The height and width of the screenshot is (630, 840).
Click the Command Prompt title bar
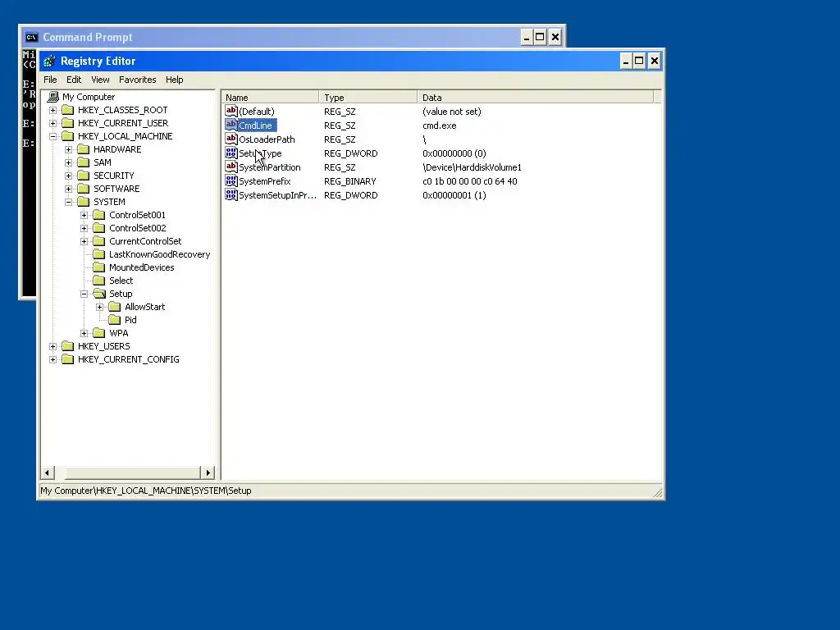292,37
